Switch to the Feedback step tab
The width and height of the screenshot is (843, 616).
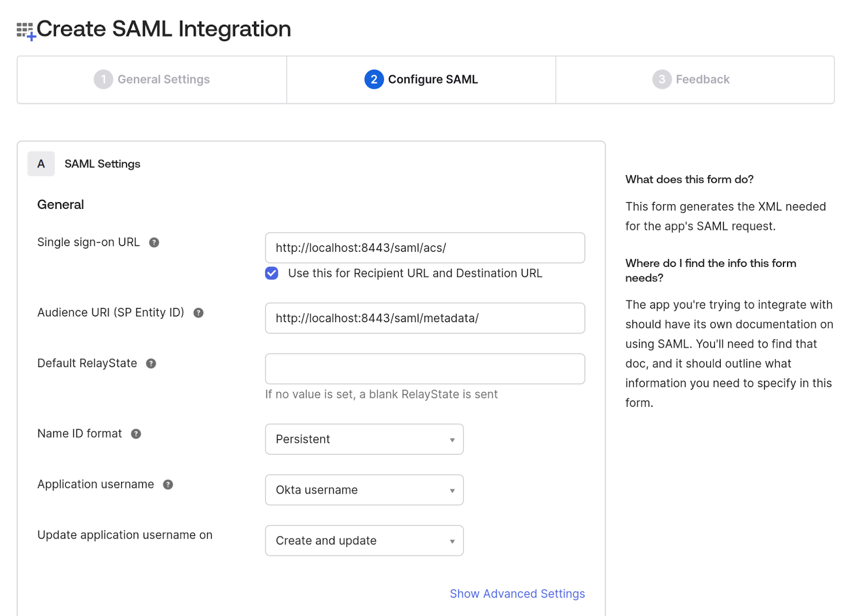[694, 80]
